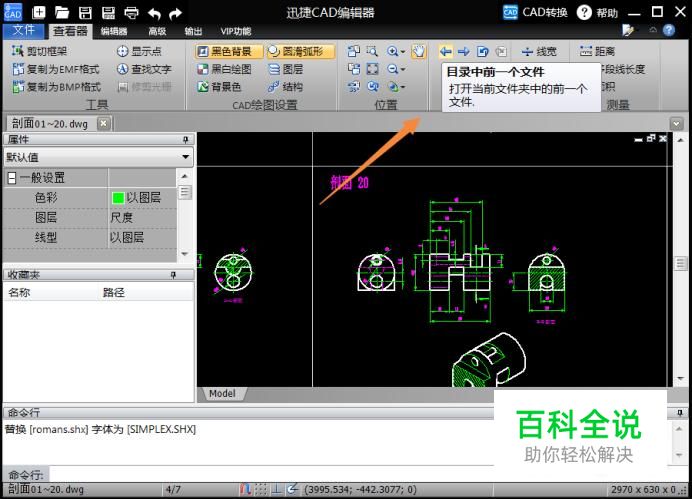
Task: Choose 复制为EMF格式
Action: pos(56,69)
